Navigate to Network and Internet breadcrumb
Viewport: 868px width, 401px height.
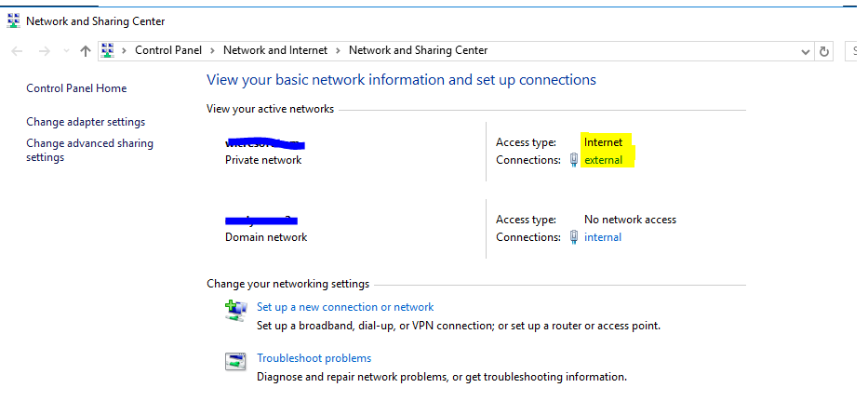275,50
